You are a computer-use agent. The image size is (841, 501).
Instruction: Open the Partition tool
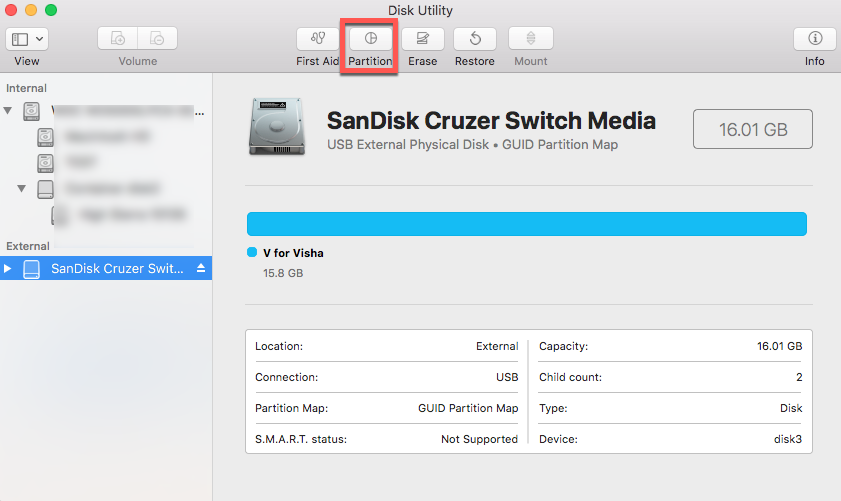[370, 38]
